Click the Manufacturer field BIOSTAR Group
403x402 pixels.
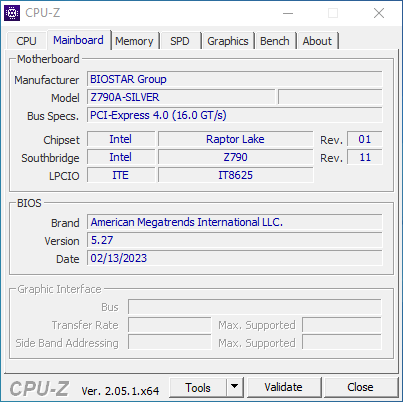235,79
